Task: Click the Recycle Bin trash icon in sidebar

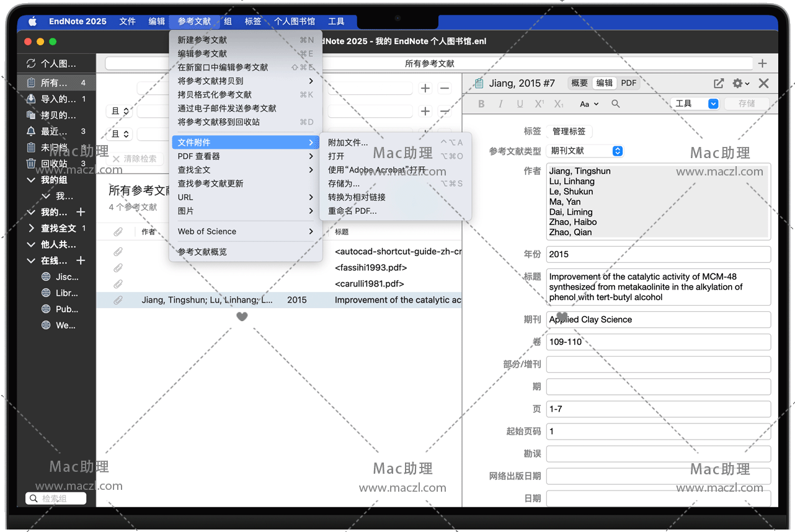Action: [x=31, y=164]
